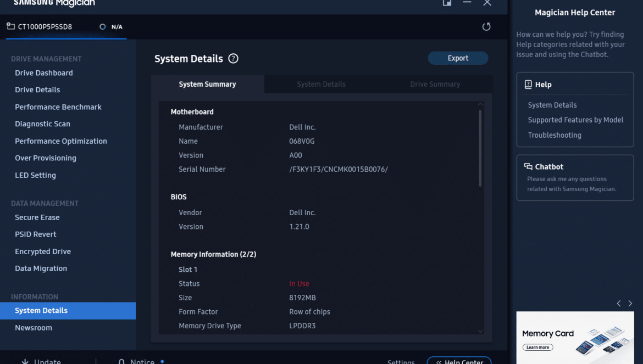Click the Chatbot speech bubble icon
Image resolution: width=643 pixels, height=364 pixels.
coord(528,167)
